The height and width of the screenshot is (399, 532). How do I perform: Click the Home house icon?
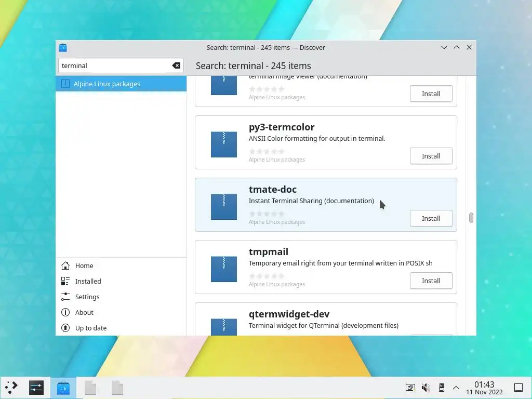(x=65, y=265)
